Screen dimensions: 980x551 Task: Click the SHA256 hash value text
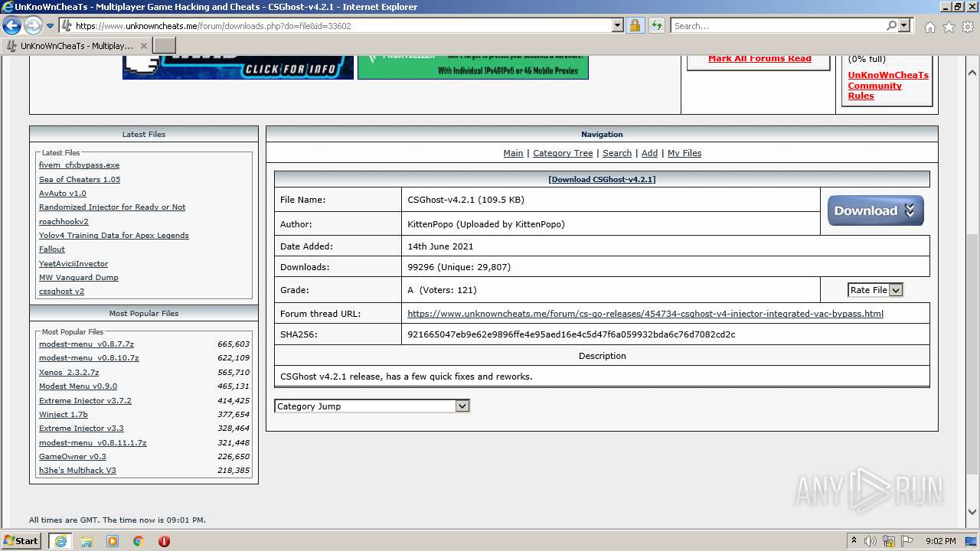pos(571,334)
